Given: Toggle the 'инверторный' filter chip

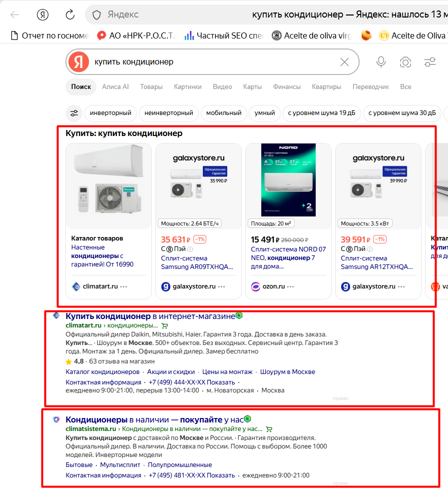Looking at the screenshot, I should pyautogui.click(x=110, y=113).
